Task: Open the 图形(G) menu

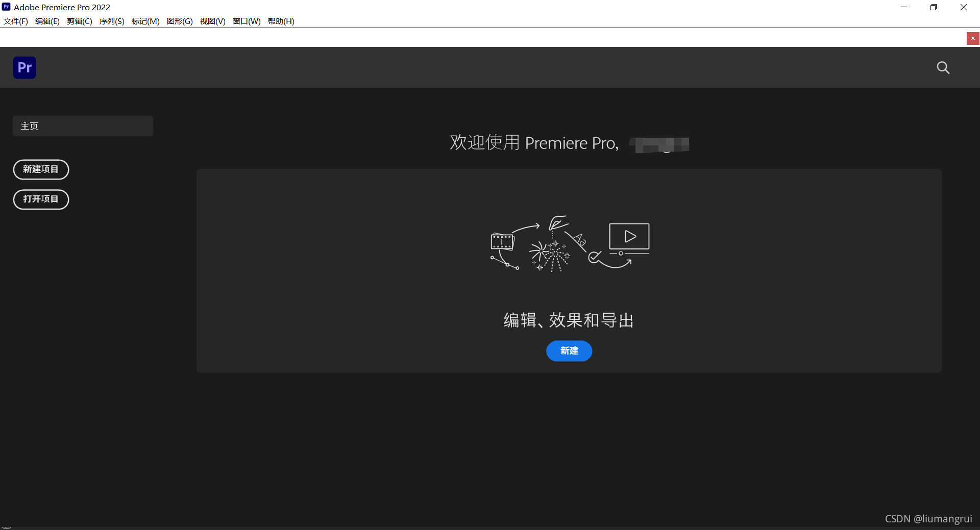Action: coord(180,21)
